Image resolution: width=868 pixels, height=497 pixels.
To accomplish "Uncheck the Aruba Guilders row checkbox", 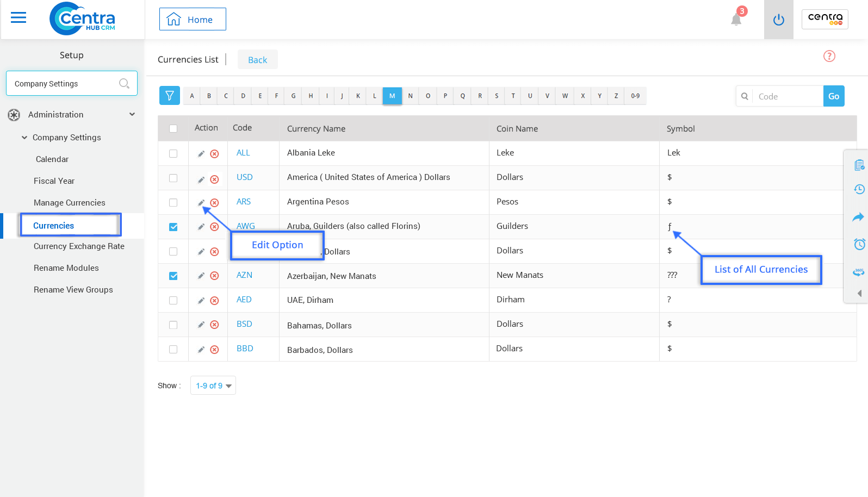I will pos(173,227).
